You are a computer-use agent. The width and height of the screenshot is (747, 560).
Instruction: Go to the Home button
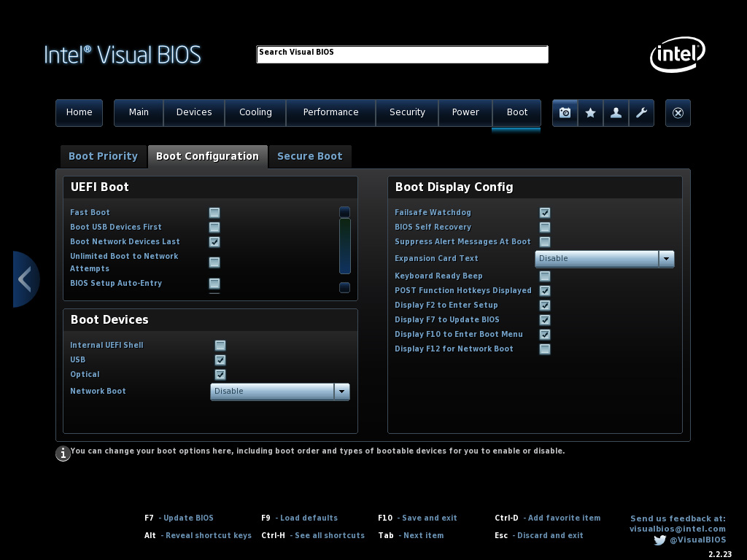[79, 112]
